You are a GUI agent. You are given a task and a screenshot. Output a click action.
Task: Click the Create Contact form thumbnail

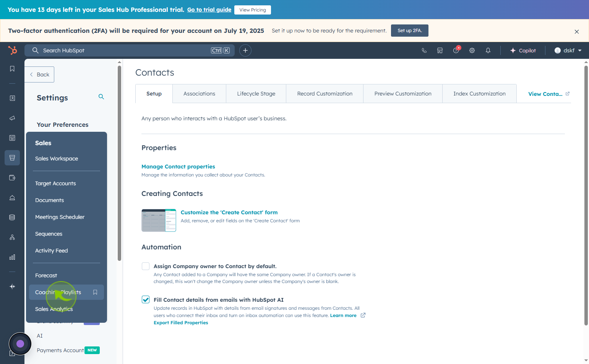pyautogui.click(x=159, y=220)
